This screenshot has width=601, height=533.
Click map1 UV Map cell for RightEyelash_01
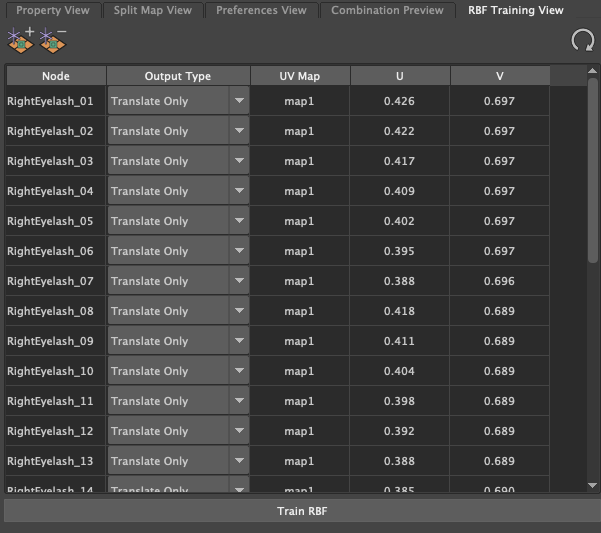coord(299,101)
